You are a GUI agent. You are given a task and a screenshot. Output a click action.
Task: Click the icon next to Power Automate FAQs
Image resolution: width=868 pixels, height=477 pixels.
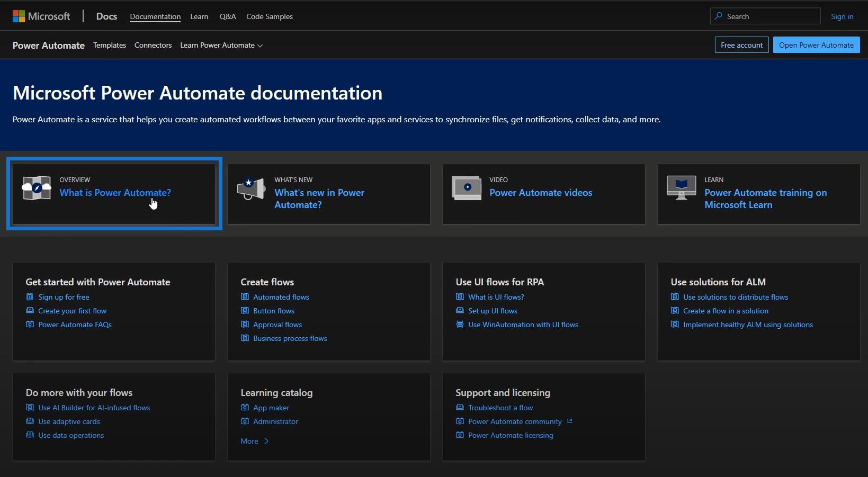point(30,325)
